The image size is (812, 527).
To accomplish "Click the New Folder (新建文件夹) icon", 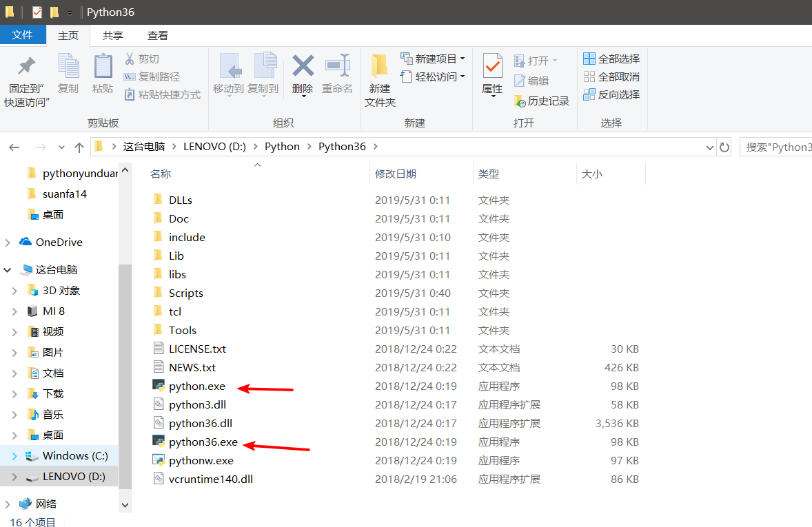I will pyautogui.click(x=380, y=68).
